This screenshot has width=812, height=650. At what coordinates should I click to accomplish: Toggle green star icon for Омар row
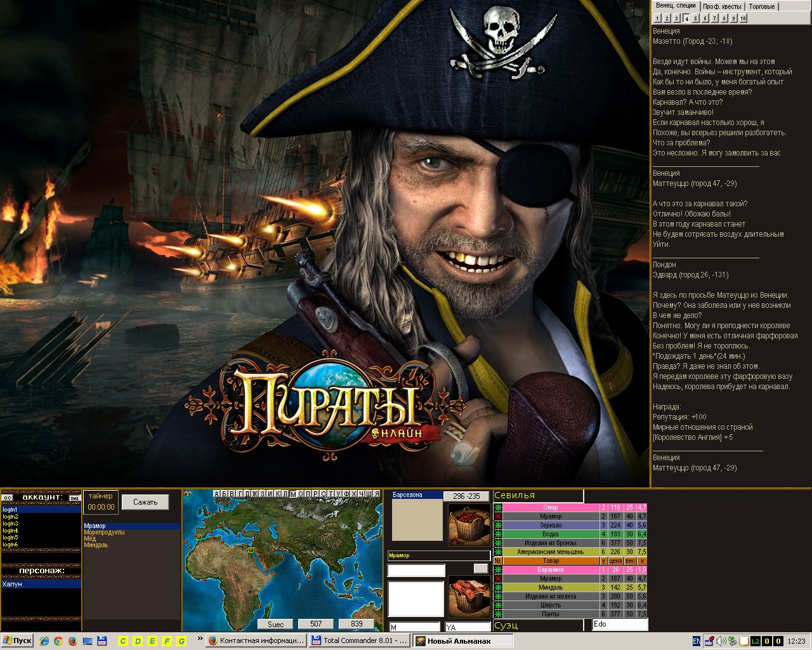(498, 508)
